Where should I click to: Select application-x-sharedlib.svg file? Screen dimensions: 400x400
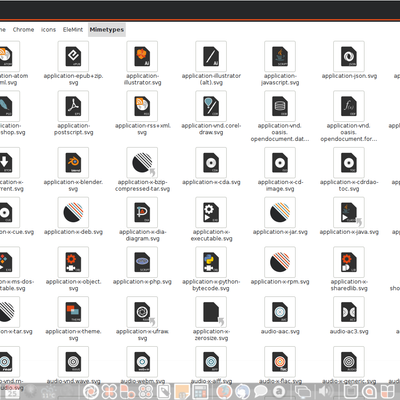coord(349,262)
